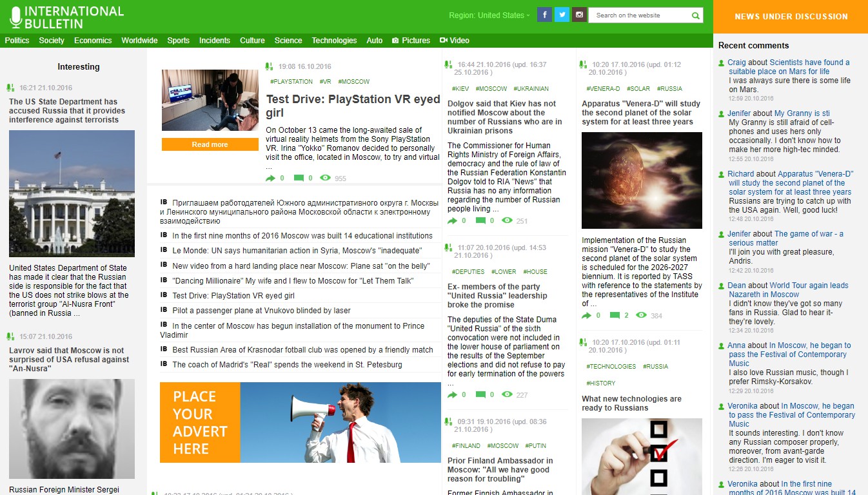This screenshot has width=868, height=495.
Task: Open the Facebook social page icon
Action: pyautogui.click(x=544, y=15)
